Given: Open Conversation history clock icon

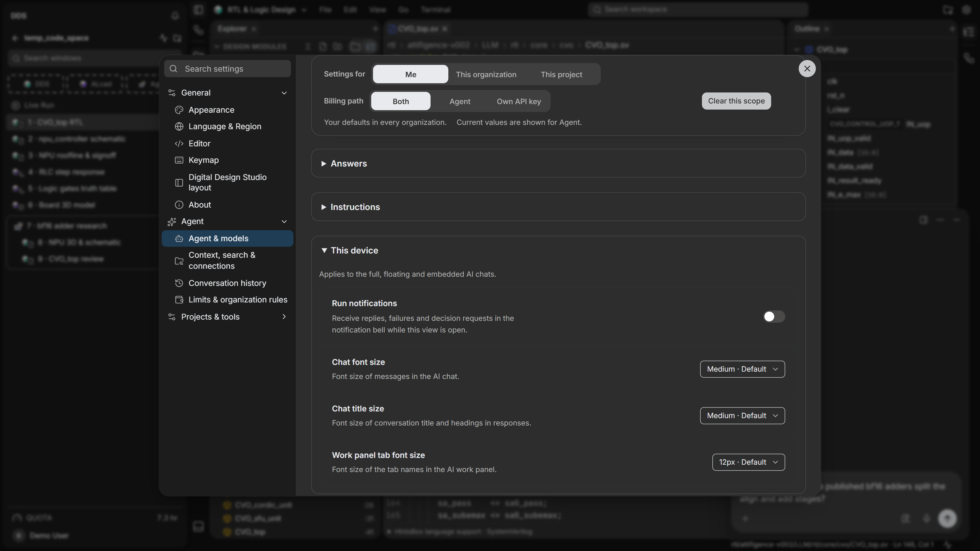Looking at the screenshot, I should pos(179,283).
